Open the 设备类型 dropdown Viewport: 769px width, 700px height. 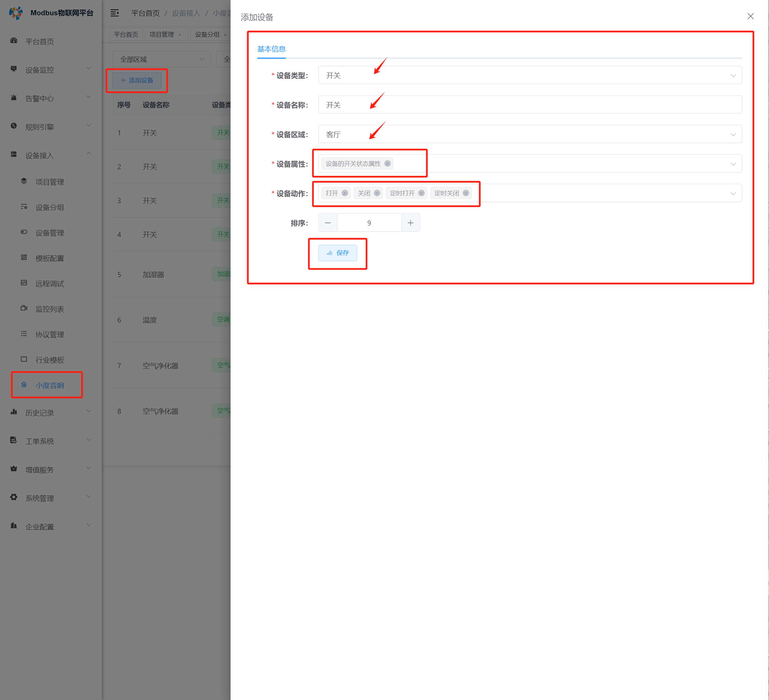[530, 76]
